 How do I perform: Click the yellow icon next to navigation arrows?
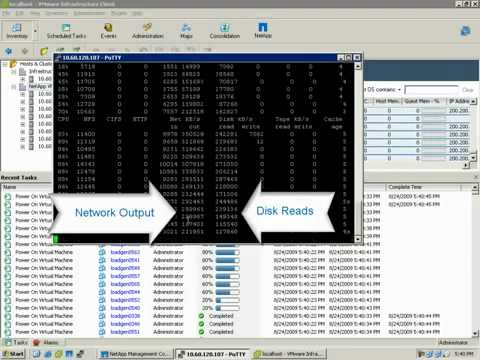[44, 51]
